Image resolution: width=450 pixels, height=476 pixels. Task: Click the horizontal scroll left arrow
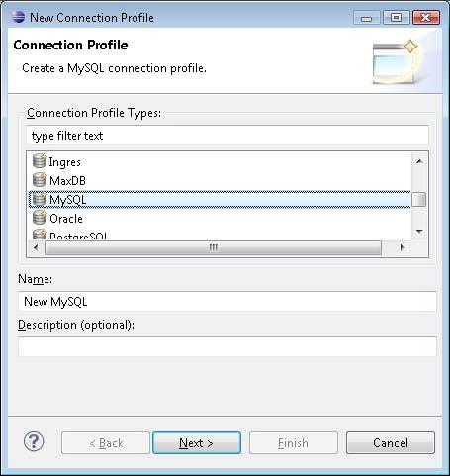[36, 247]
